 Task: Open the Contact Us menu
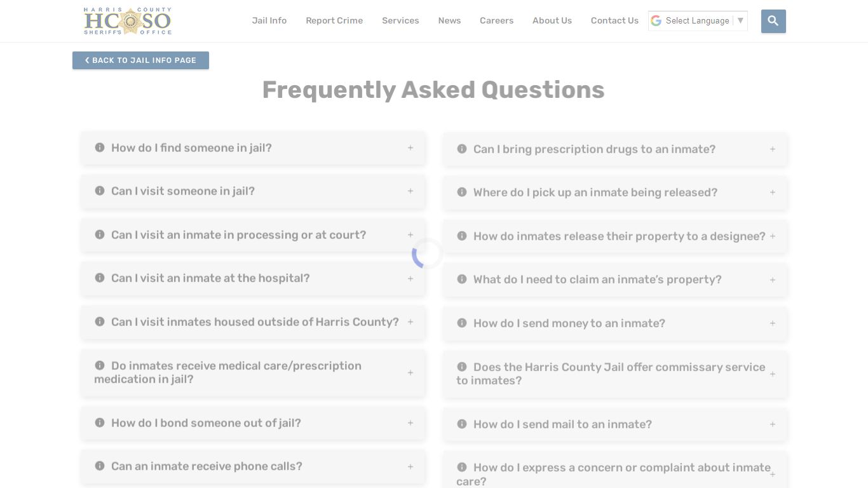614,20
